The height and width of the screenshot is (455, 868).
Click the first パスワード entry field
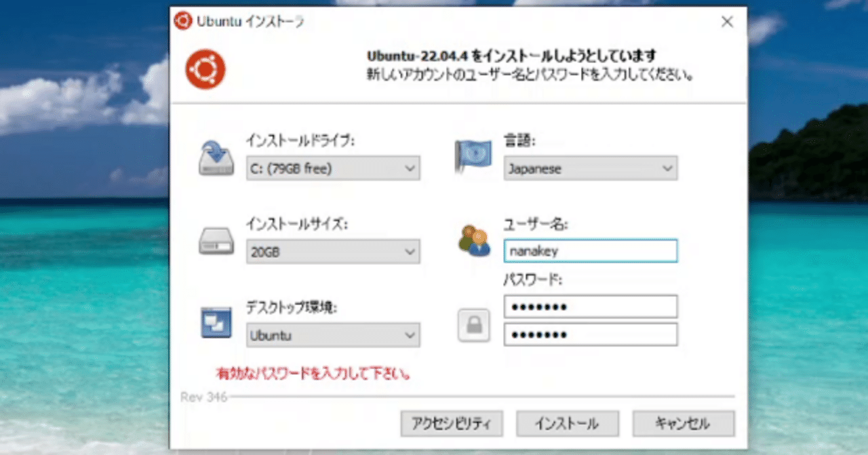click(590, 306)
